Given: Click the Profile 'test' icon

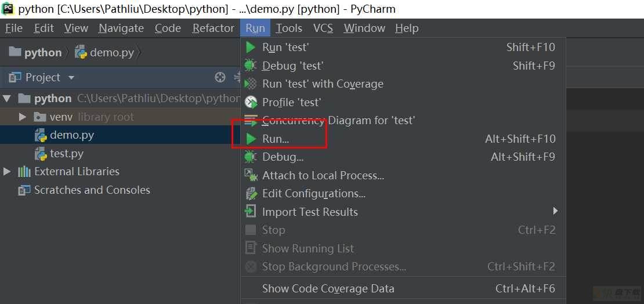Looking at the screenshot, I should 251,102.
